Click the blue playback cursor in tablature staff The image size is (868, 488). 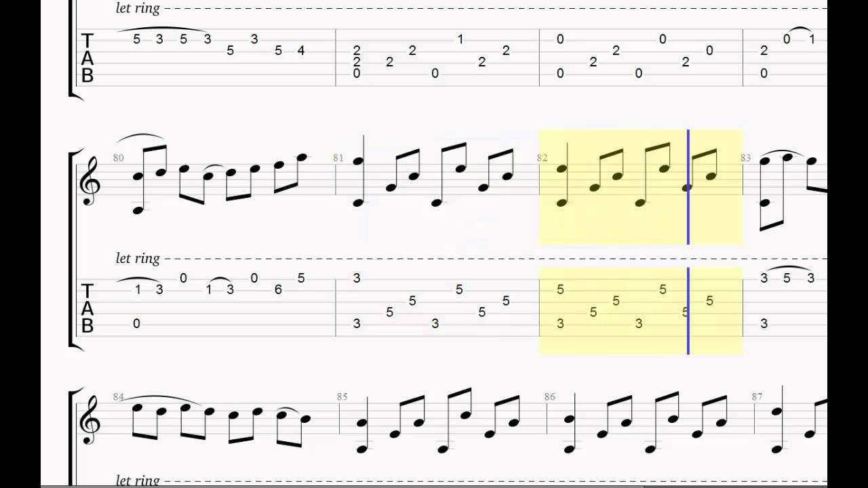688,311
